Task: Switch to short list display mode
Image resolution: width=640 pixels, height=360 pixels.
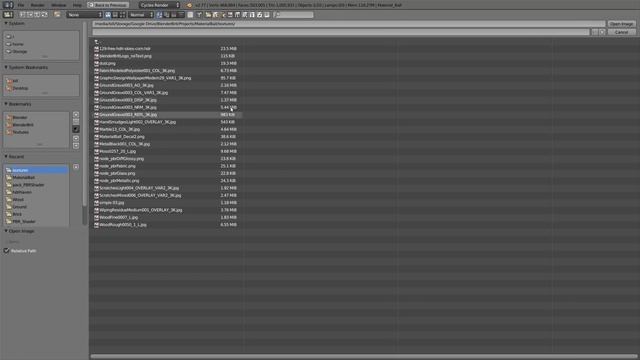Action: 108,15
